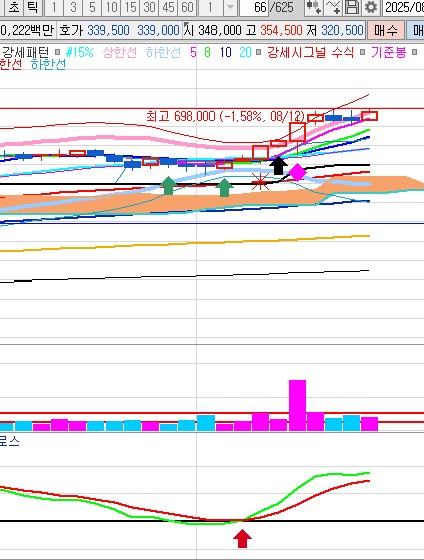The height and width of the screenshot is (560, 424).
Task: Click small square before 강세시그널 수식
Action: pyautogui.click(x=259, y=52)
